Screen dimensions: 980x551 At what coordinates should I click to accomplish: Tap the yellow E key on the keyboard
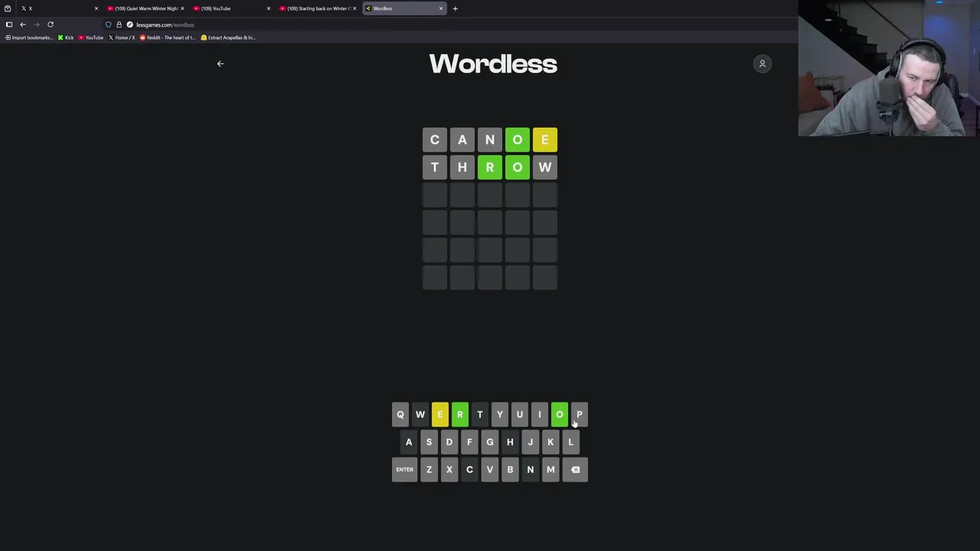tap(440, 415)
